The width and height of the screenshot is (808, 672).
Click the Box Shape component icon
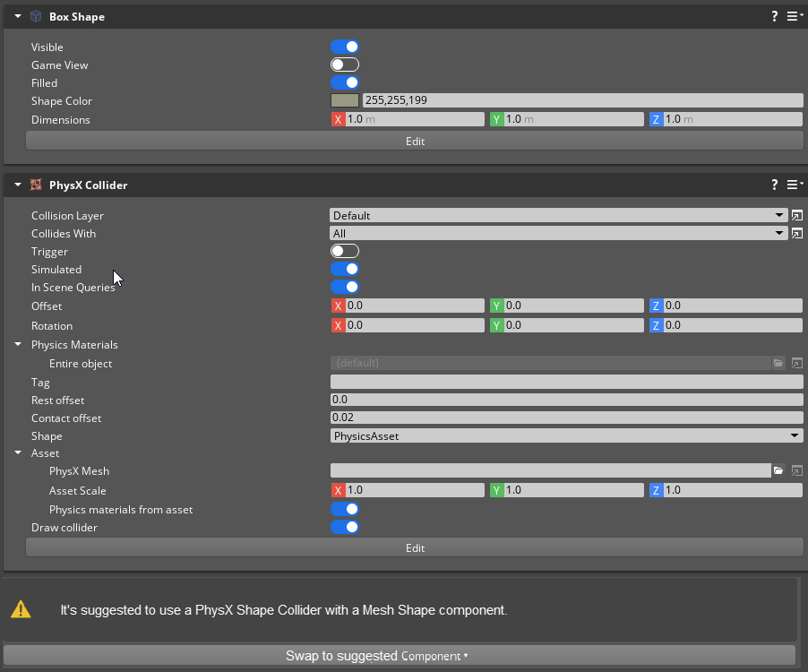pyautogui.click(x=36, y=15)
